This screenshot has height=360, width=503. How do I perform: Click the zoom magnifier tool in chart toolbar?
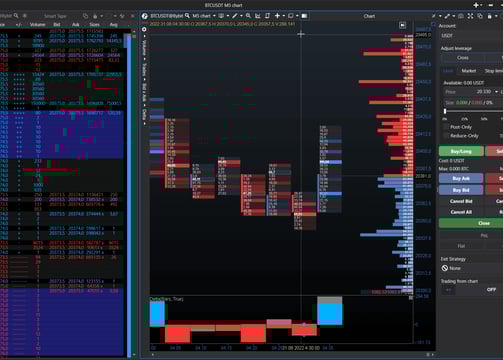pos(248,16)
